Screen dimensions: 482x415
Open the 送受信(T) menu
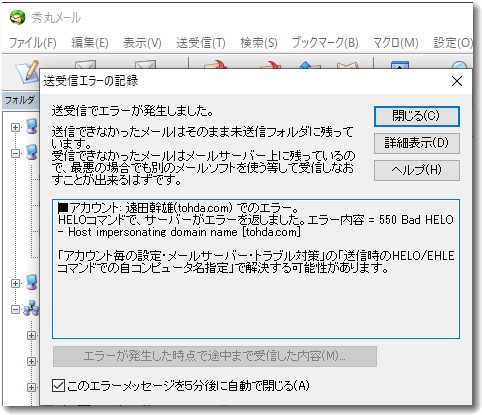point(201,43)
